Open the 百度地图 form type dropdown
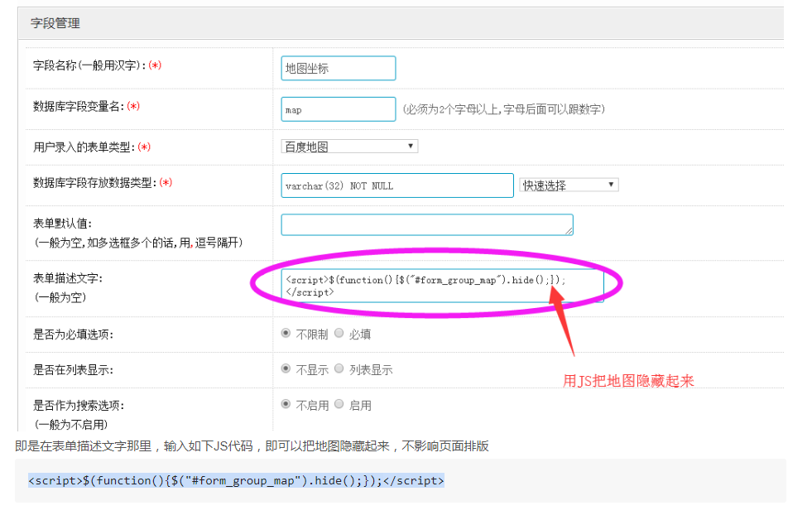This screenshot has height=520, width=812. click(349, 147)
